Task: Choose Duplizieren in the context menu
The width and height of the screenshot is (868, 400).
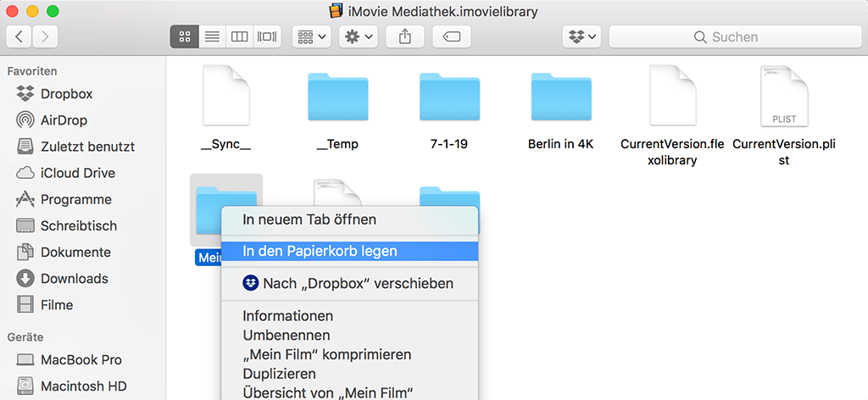Action: tap(349, 374)
